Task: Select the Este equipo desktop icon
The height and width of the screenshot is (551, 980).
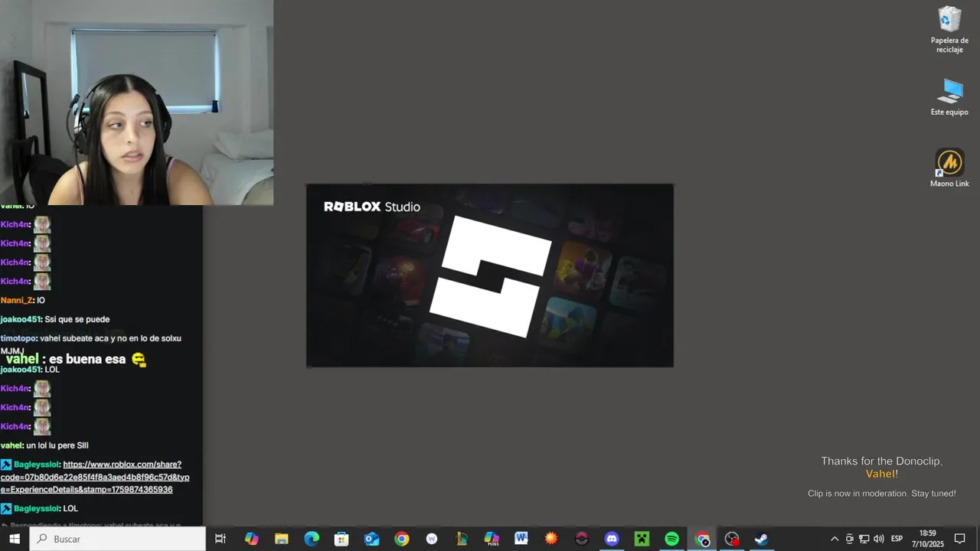Action: pos(949,96)
